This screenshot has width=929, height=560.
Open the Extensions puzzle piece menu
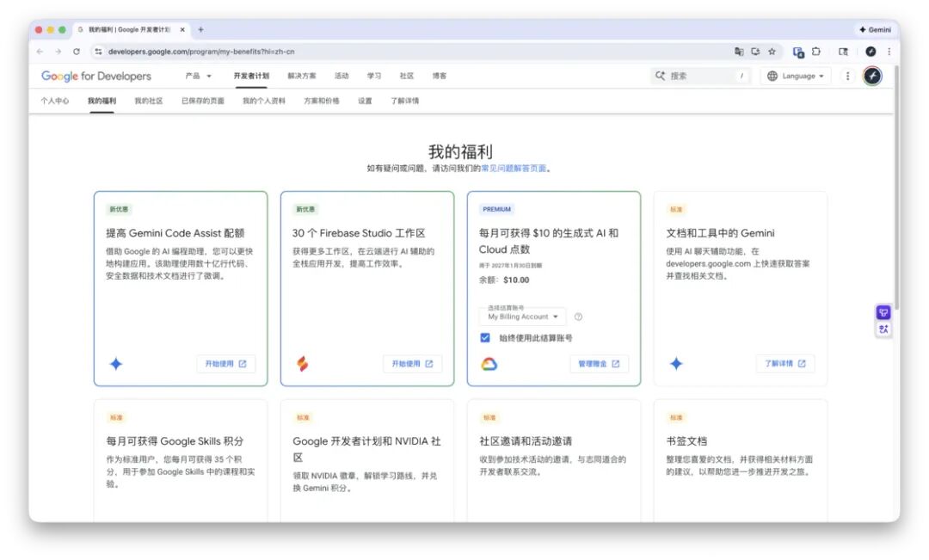816,52
